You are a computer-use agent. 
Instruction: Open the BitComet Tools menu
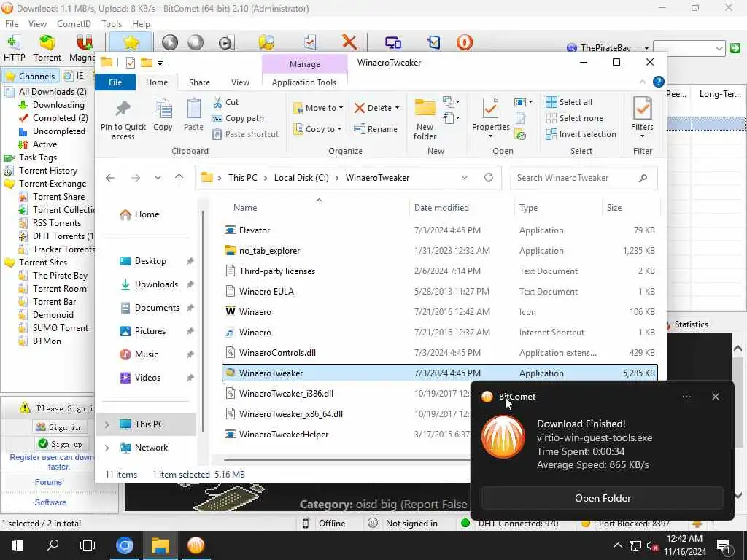[112, 24]
